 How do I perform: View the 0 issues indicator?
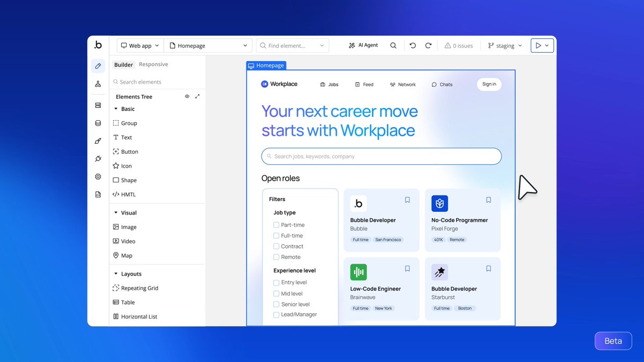(458, 46)
